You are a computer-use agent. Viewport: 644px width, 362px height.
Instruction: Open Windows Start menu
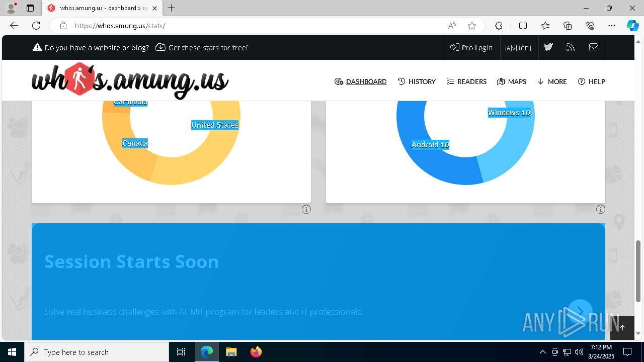[12, 352]
